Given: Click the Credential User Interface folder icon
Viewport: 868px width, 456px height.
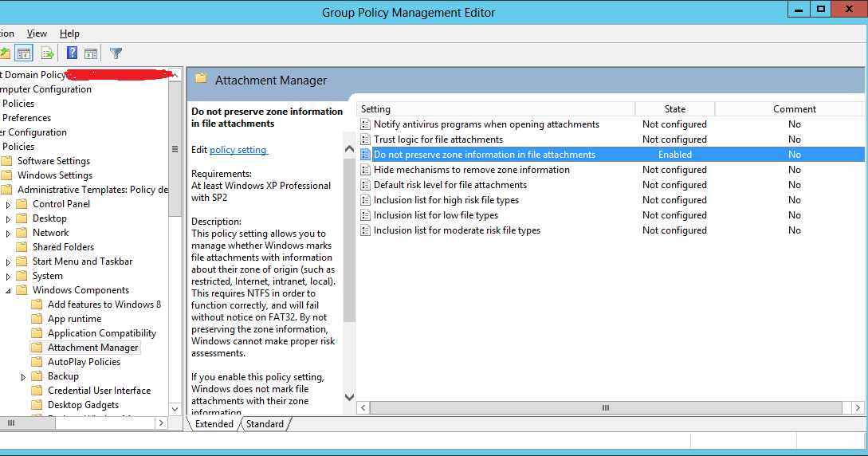Looking at the screenshot, I should click(x=37, y=390).
